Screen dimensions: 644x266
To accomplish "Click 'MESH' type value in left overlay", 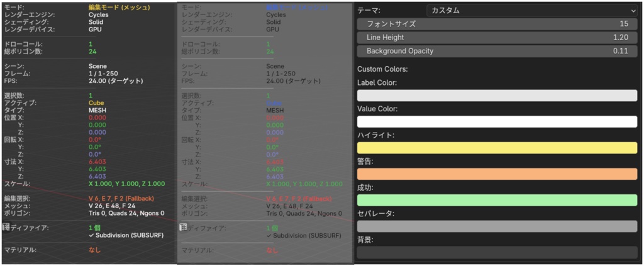I will click(97, 111).
